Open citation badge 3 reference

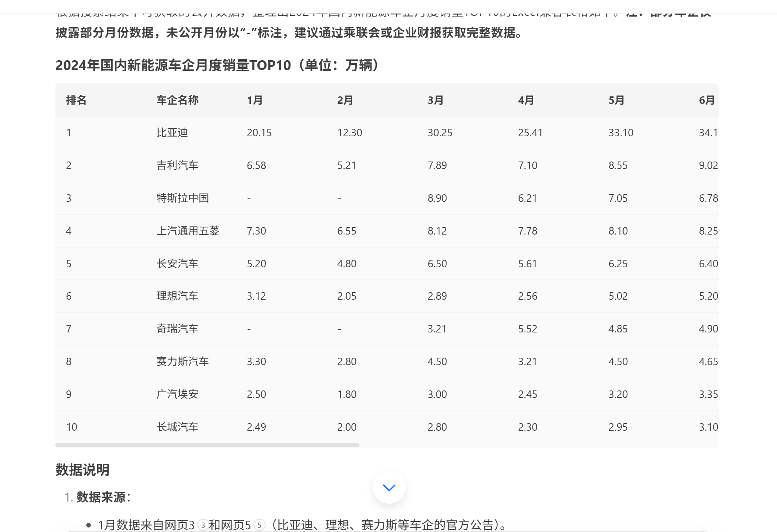pyautogui.click(x=203, y=525)
